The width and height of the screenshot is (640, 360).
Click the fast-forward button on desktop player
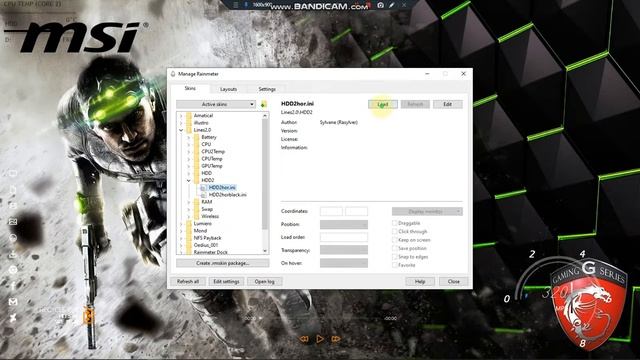[336, 339]
